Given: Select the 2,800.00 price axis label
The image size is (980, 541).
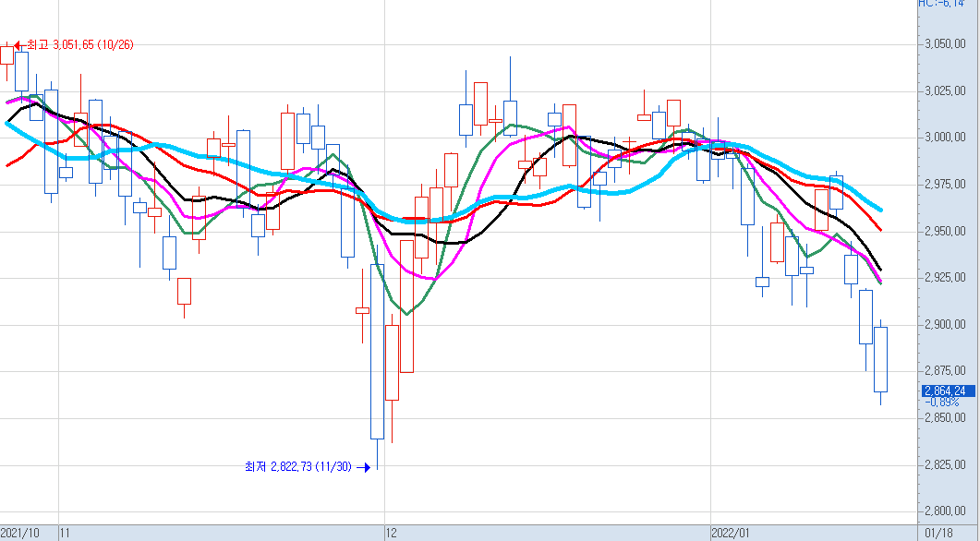Looking at the screenshot, I should coord(944,511).
